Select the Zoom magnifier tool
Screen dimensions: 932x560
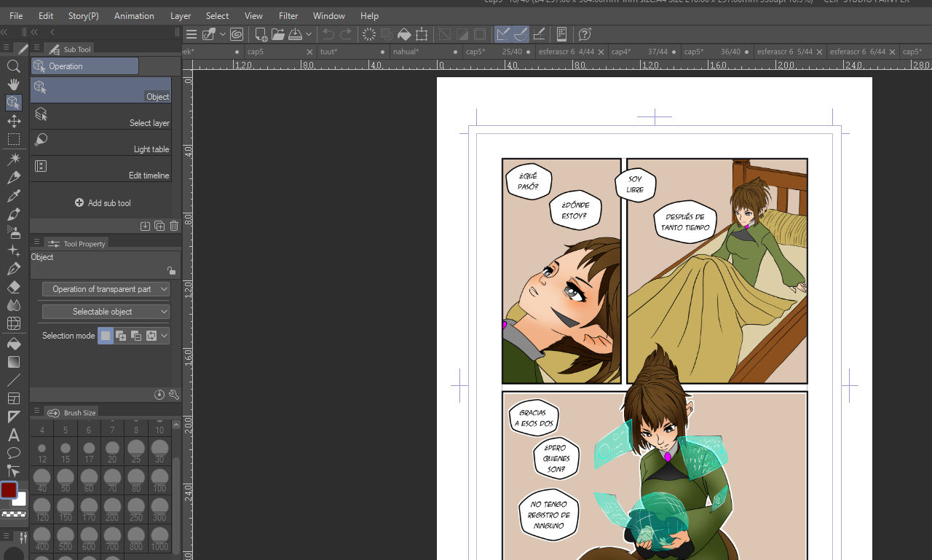(x=13, y=66)
